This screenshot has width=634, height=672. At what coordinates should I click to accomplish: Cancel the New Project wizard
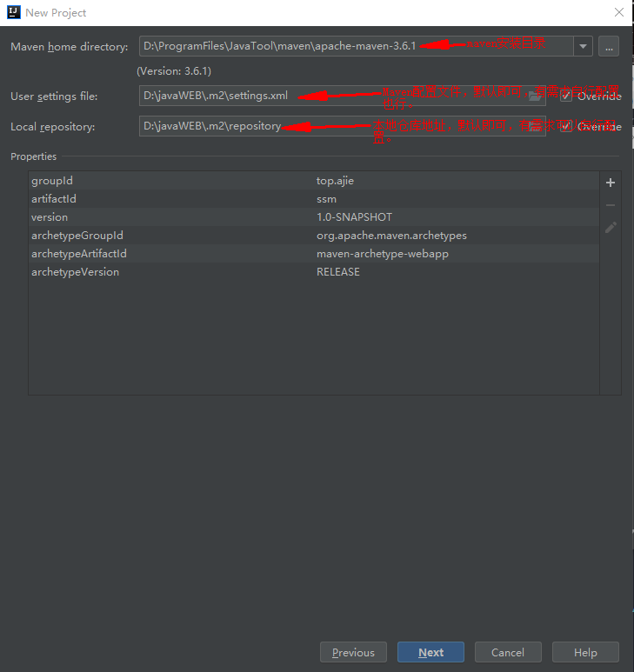[508, 652]
